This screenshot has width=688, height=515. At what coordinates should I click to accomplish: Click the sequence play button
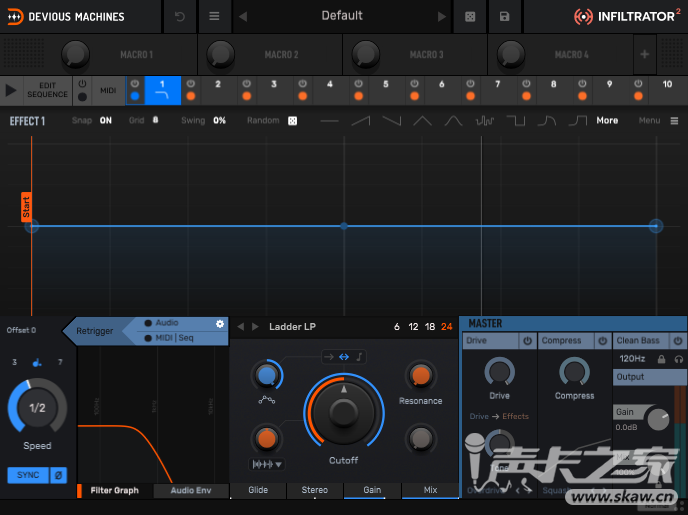(x=11, y=90)
